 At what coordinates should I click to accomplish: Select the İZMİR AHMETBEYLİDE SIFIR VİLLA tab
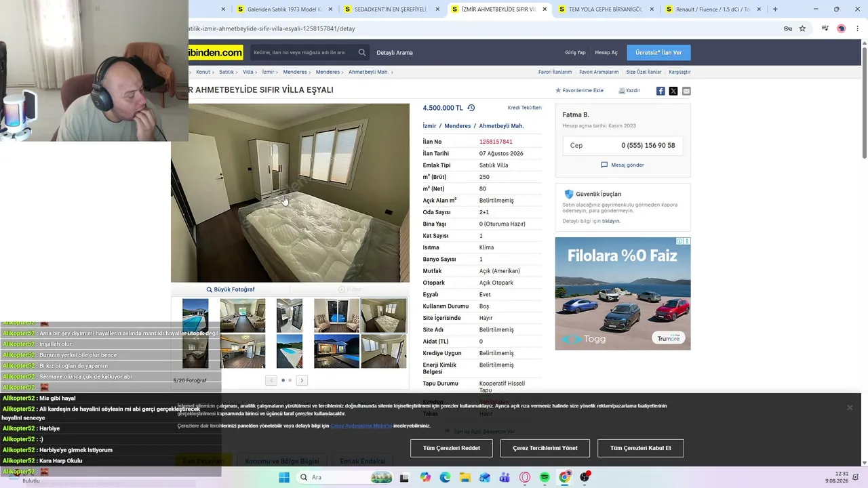(498, 9)
